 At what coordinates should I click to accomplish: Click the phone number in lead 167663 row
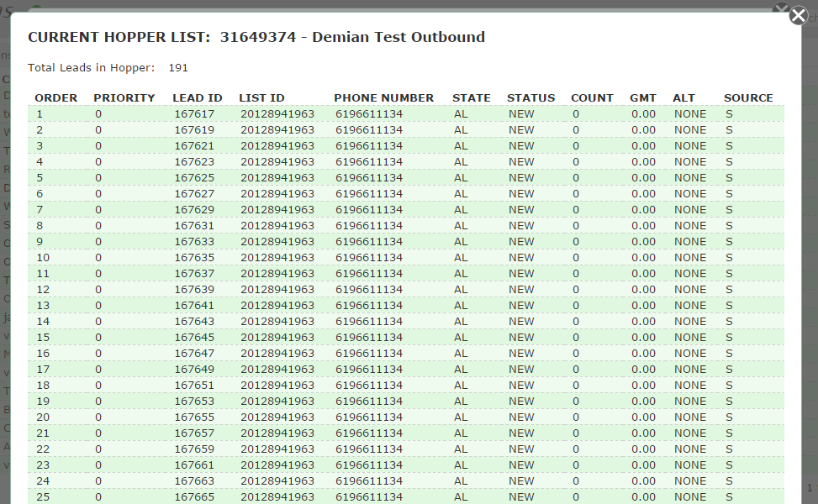click(369, 481)
